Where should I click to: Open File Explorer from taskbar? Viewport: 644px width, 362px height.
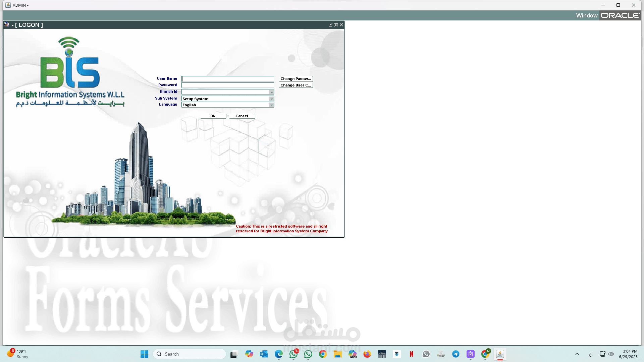(x=337, y=354)
